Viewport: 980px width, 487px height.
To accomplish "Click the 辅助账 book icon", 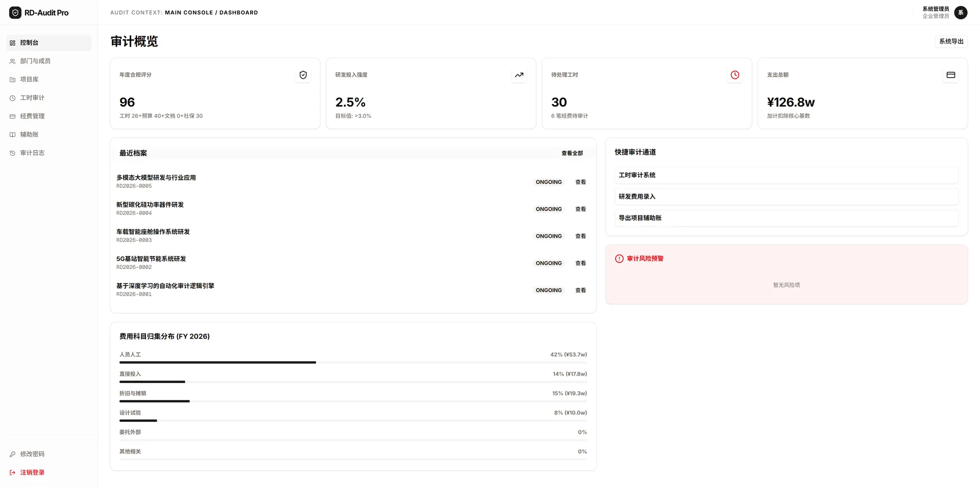I will pyautogui.click(x=12, y=135).
